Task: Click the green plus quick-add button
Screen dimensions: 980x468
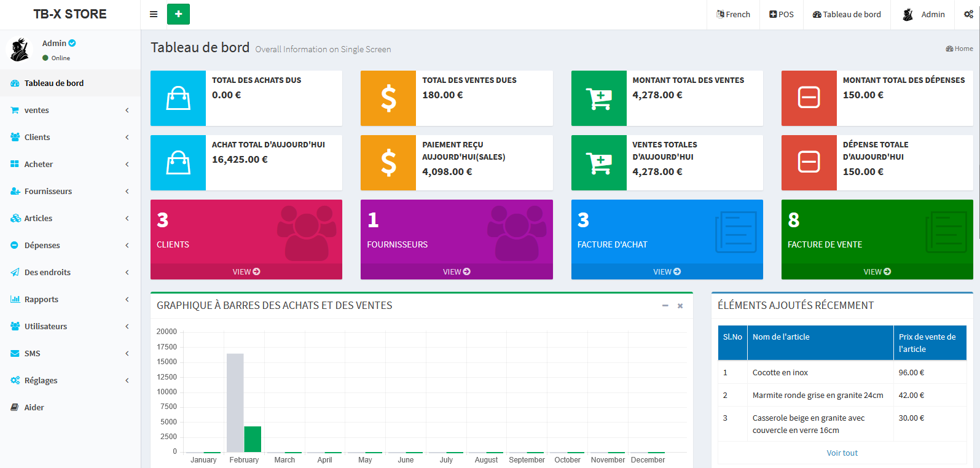Action: [178, 14]
